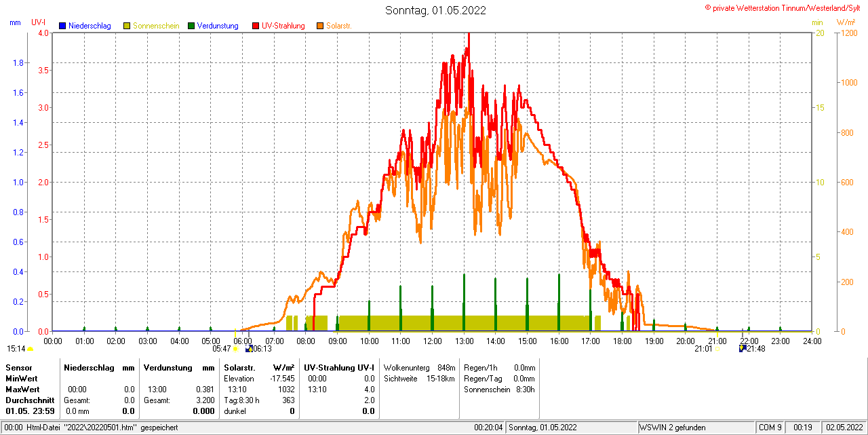868x435 pixels.
Task: Click the 24:00 tick on the time axis
Action: point(812,341)
